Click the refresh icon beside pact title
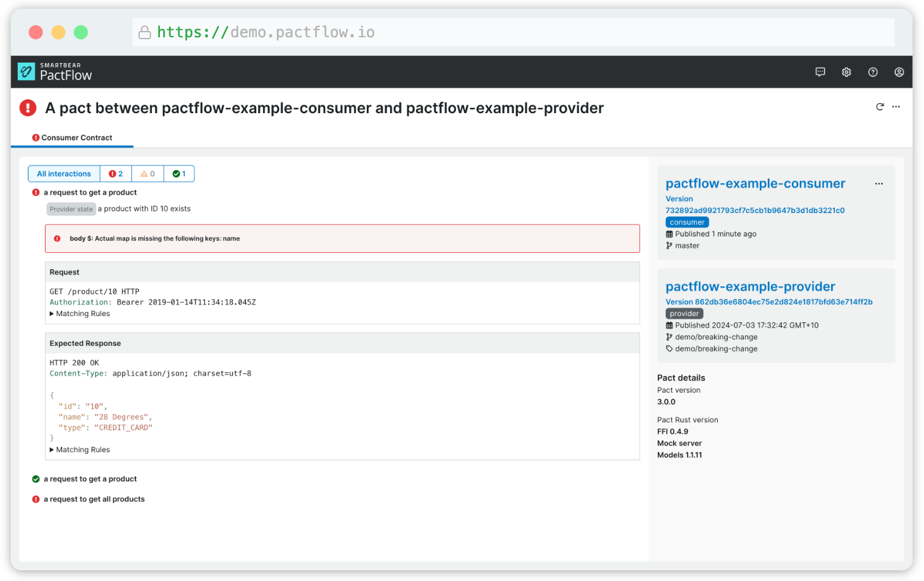Screen dimensions: 924x581 [880, 107]
